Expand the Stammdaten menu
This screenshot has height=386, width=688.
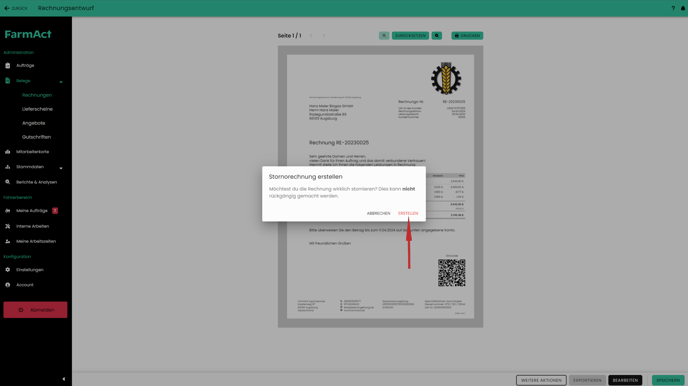(x=61, y=168)
